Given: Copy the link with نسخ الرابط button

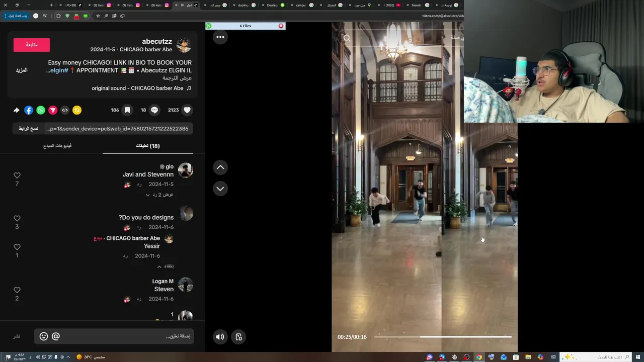Looking at the screenshot, I should pos(29,129).
